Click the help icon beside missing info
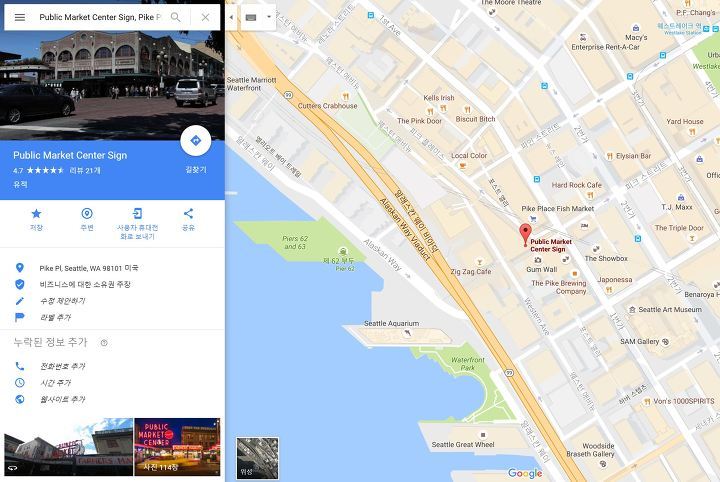The image size is (720, 482). (x=104, y=342)
